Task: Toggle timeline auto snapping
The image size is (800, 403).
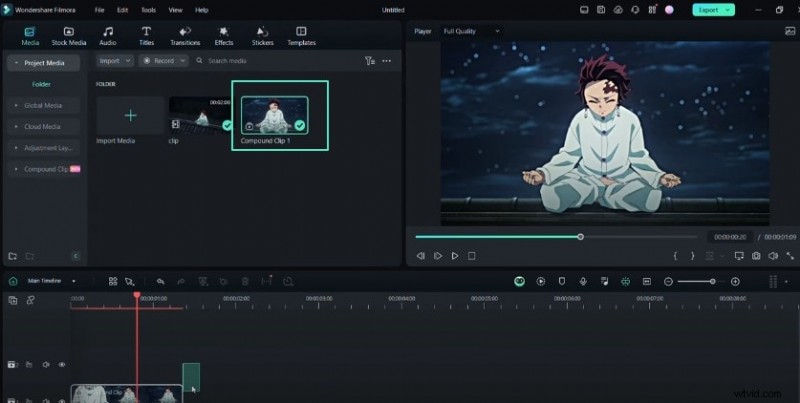Action: [626, 281]
